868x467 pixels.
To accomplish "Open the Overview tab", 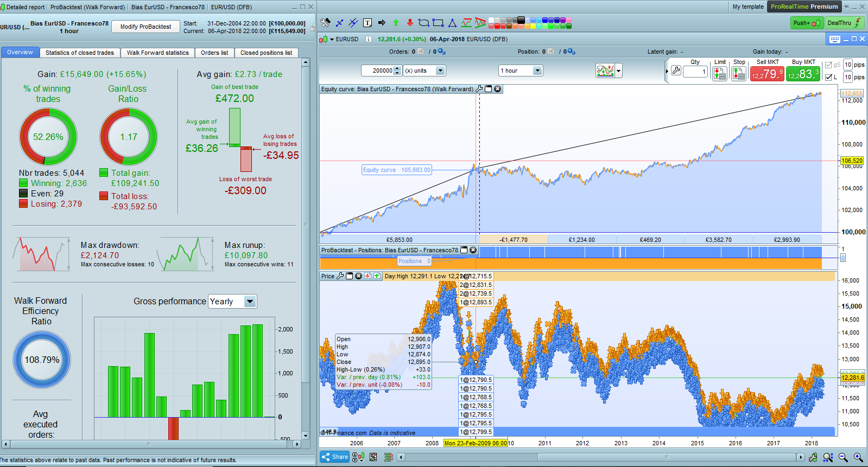I will click(x=20, y=53).
